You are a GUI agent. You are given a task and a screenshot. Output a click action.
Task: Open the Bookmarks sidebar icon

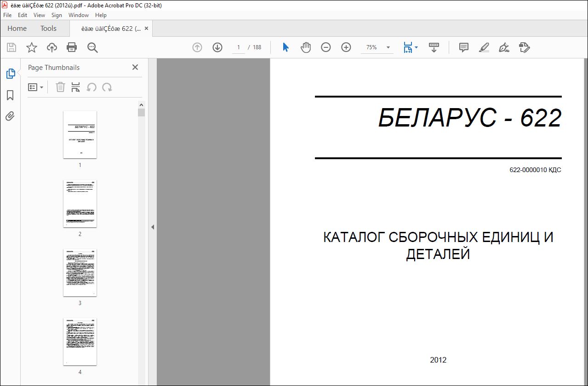tap(10, 95)
